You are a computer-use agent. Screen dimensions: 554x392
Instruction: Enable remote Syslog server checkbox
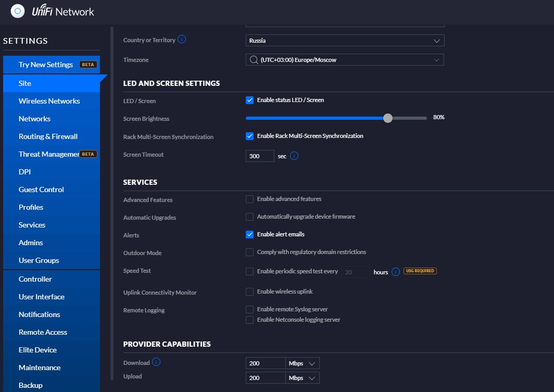250,309
